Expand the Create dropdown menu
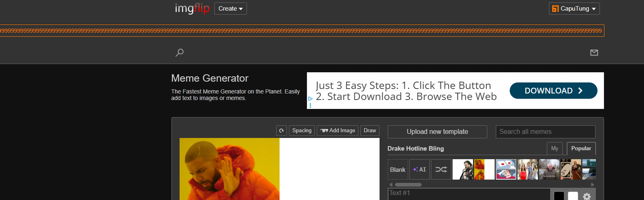Image resolution: width=644 pixels, height=200 pixels. 230,9
